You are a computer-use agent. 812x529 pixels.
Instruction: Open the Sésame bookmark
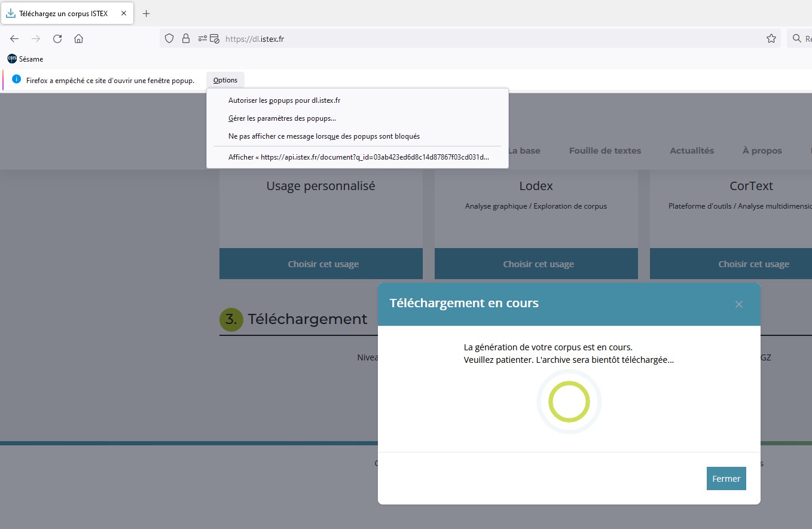coord(26,59)
